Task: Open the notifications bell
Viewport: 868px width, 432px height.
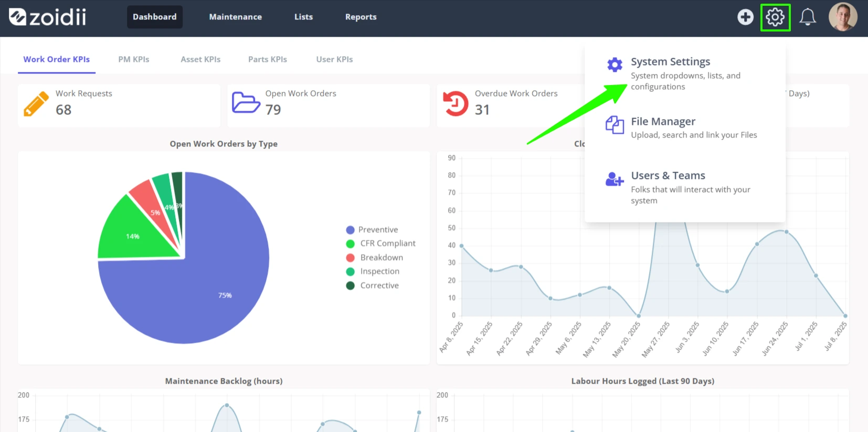Action: tap(807, 17)
